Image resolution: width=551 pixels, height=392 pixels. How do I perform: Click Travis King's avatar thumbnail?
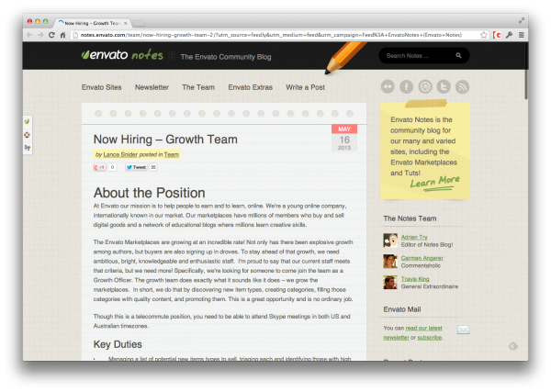coord(390,283)
